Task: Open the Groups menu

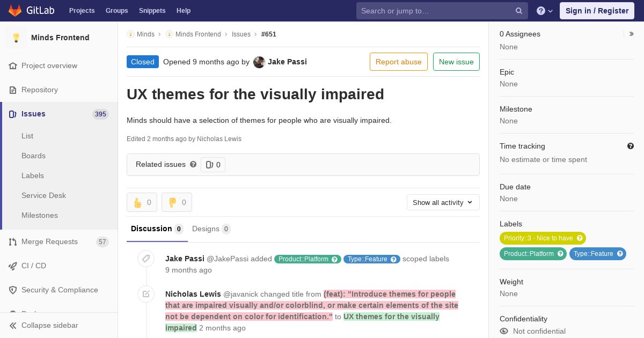Action: click(x=116, y=11)
